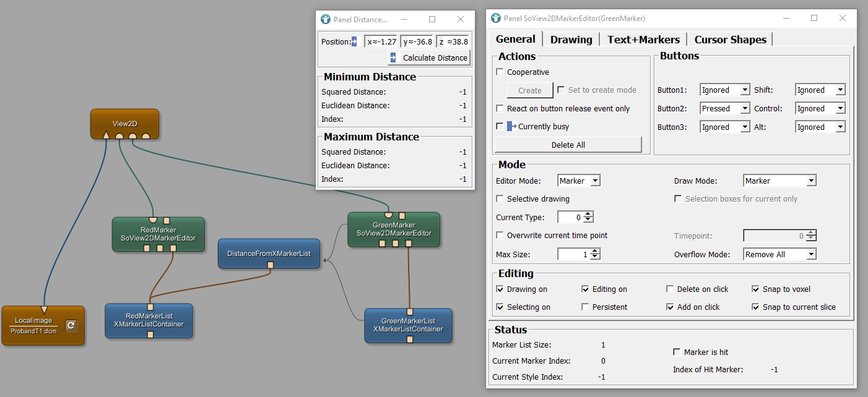868x397 pixels.
Task: Click the LocalImage reload icon
Action: [71, 325]
